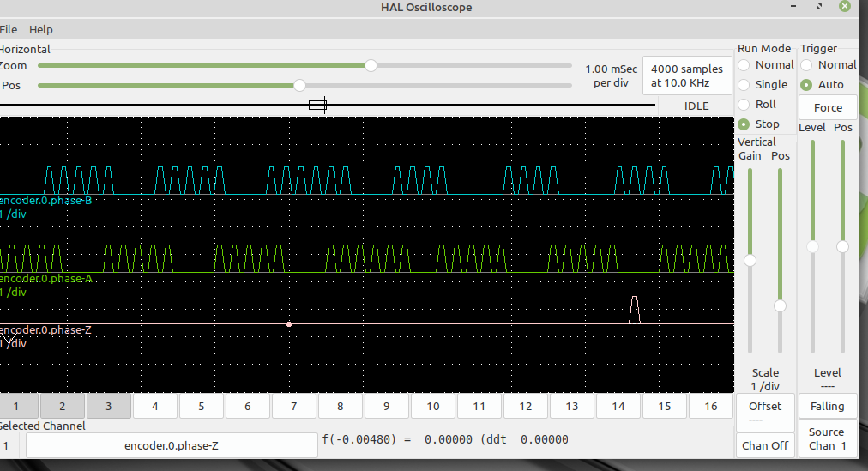
Task: Click the 4000 samples at 10.0 KHz button
Action: (686, 75)
